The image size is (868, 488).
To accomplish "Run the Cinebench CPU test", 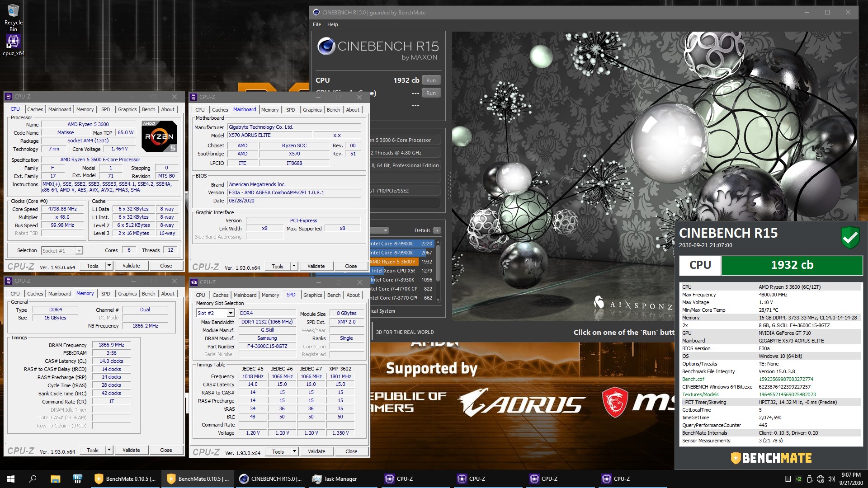I will (431, 80).
